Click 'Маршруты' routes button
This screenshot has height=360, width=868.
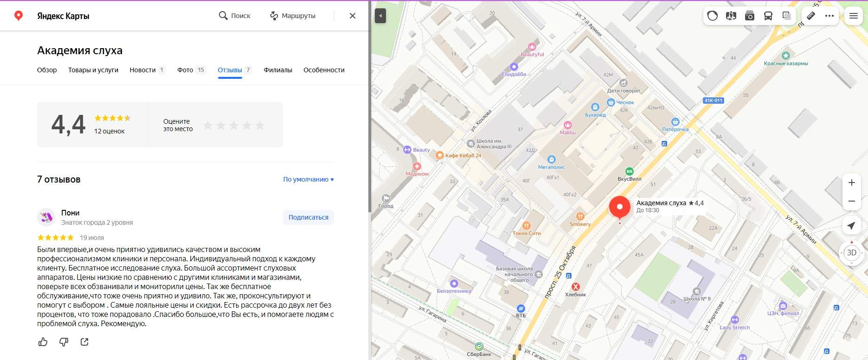pyautogui.click(x=293, y=16)
